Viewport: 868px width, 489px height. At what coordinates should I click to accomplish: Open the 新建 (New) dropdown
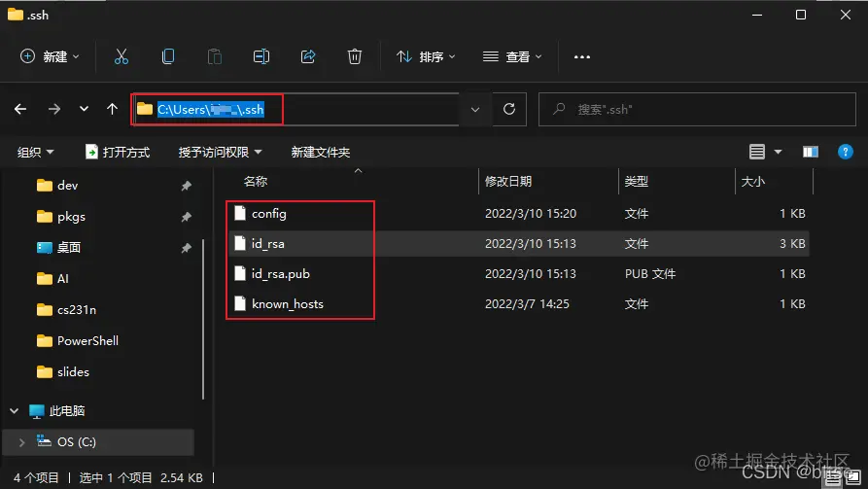pos(50,56)
